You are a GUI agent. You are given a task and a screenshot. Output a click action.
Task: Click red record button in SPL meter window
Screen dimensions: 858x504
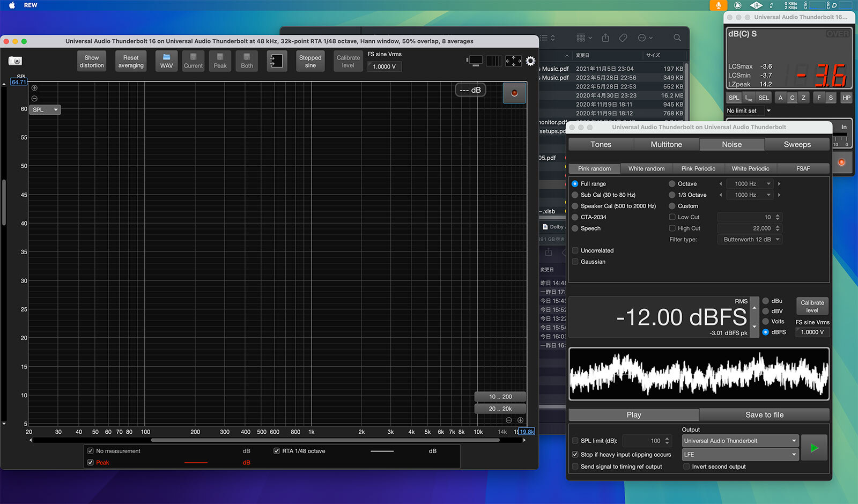(x=841, y=162)
